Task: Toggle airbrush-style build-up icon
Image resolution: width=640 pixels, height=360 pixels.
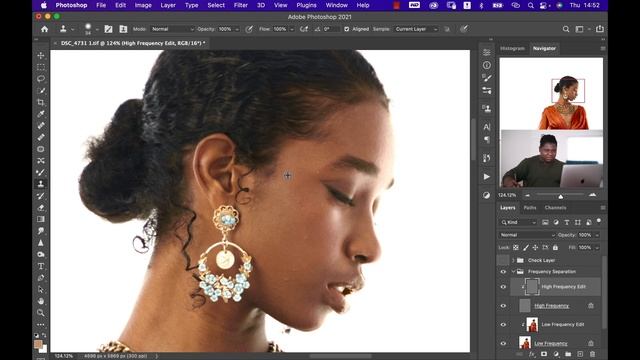Action: click(x=304, y=29)
